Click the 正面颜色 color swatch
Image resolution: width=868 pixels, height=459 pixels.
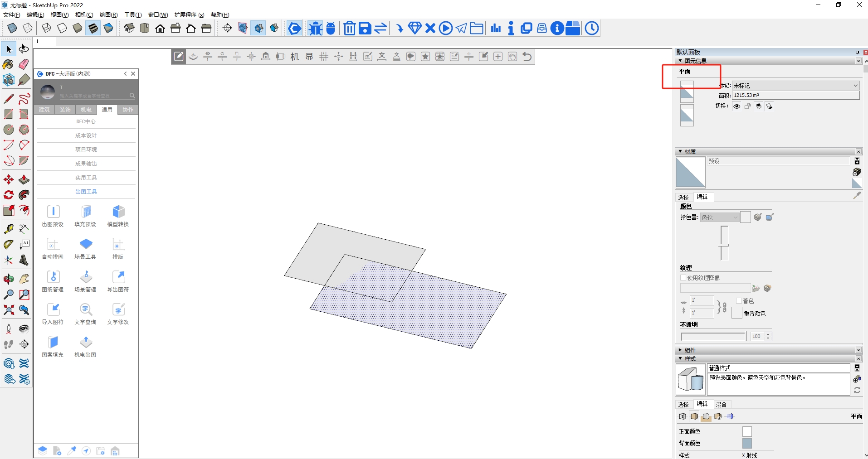coord(747,432)
